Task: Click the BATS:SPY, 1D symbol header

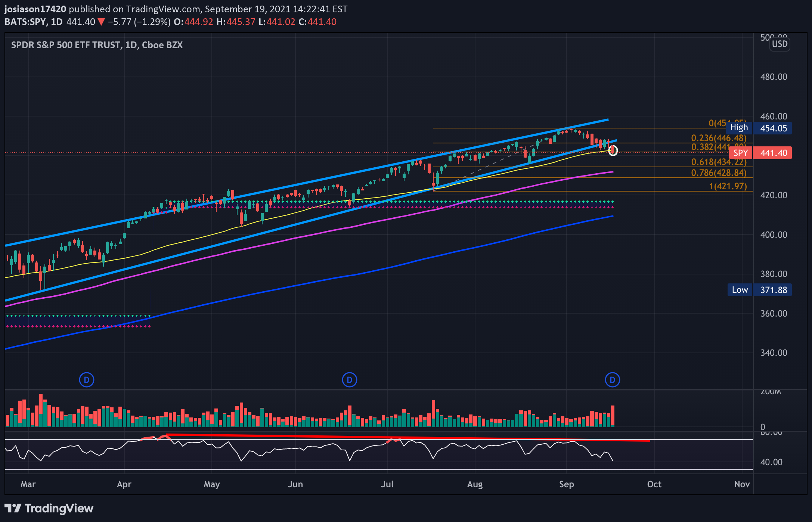Action: click(x=34, y=22)
